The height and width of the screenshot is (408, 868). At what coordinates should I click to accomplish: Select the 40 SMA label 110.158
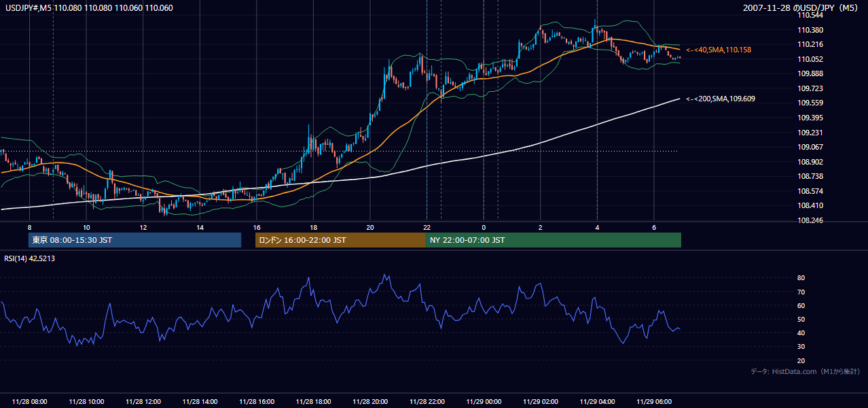pos(719,50)
